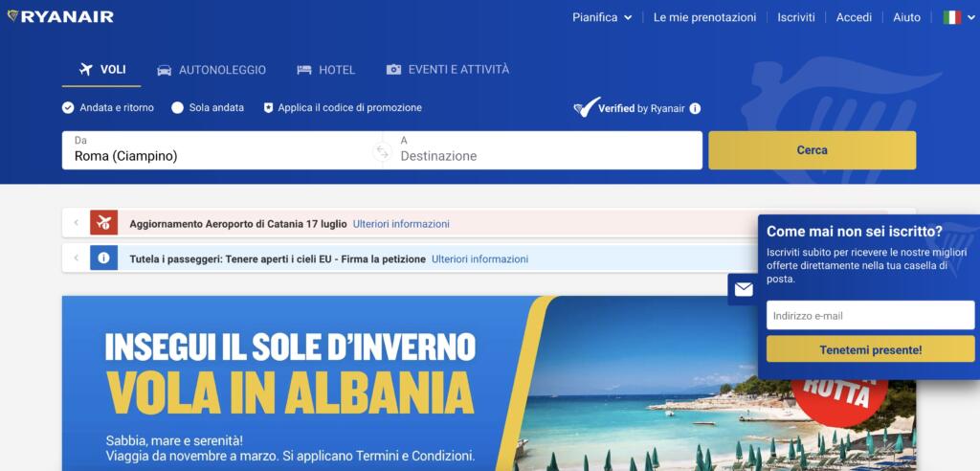This screenshot has width=980, height=471.
Task: Select the Sola andata radio button
Action: pyautogui.click(x=177, y=107)
